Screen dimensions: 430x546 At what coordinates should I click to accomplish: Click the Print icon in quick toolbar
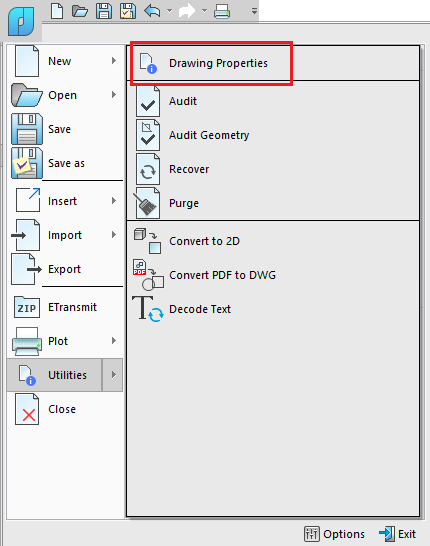[222, 11]
